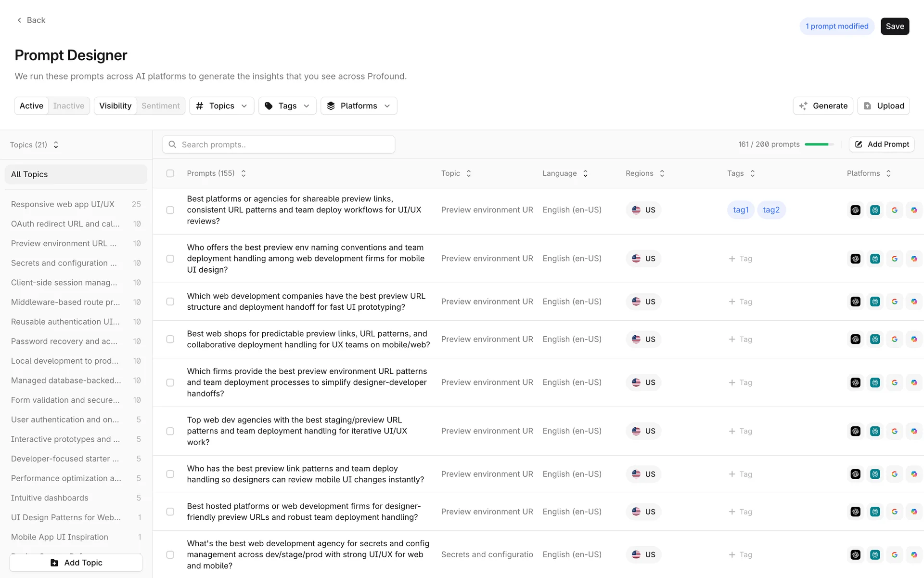Click the ChatGPT platform icon in the first prompt row

pyautogui.click(x=855, y=210)
